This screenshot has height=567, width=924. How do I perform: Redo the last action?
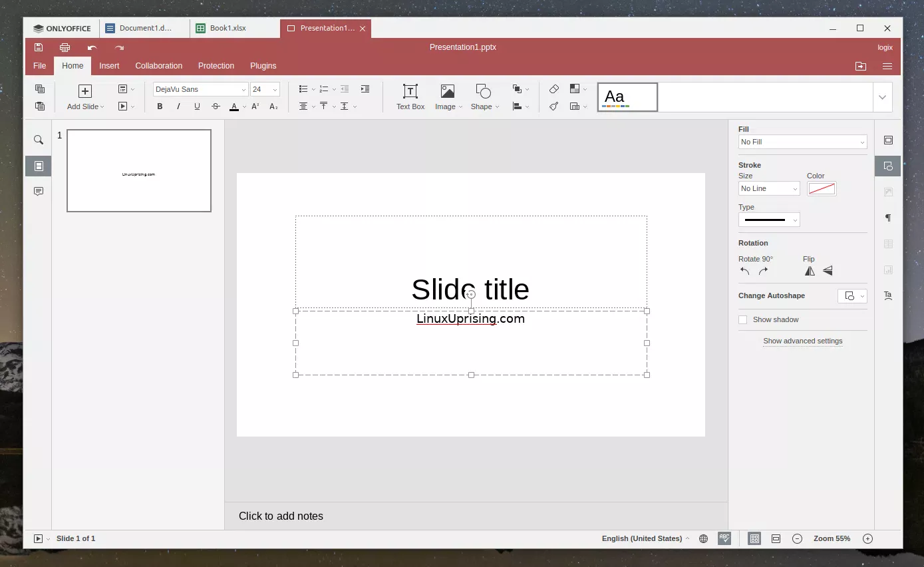tap(119, 47)
